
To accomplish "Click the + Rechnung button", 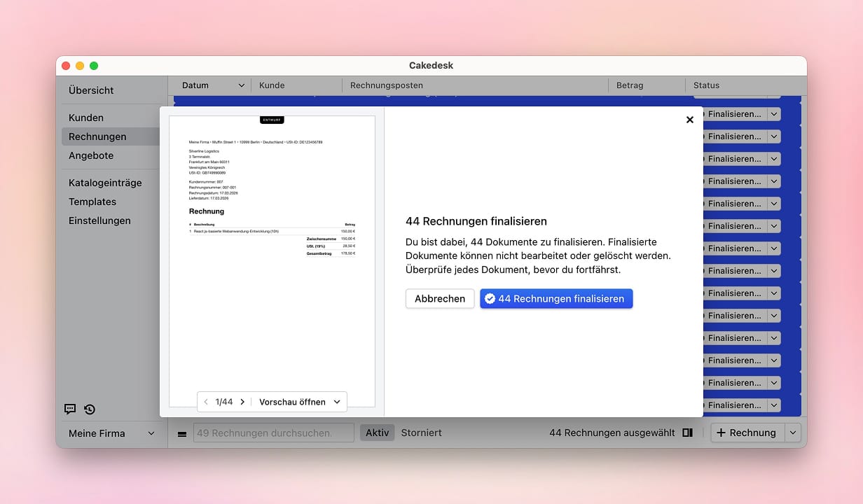I will pos(747,433).
